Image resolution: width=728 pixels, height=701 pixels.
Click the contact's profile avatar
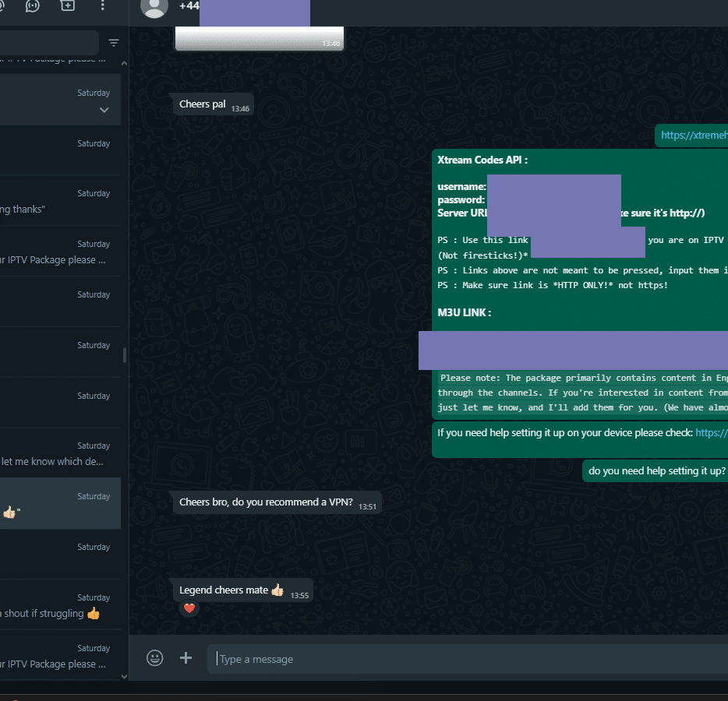(x=155, y=7)
